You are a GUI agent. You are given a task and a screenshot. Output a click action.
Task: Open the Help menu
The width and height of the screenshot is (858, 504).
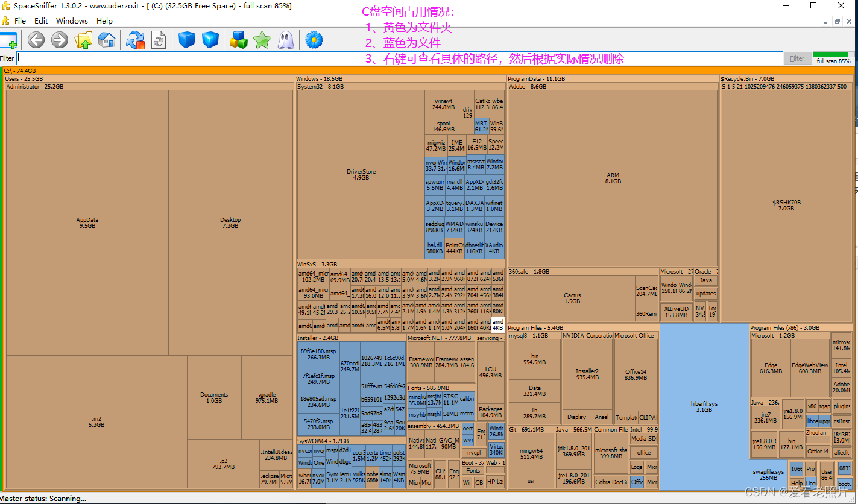click(104, 20)
